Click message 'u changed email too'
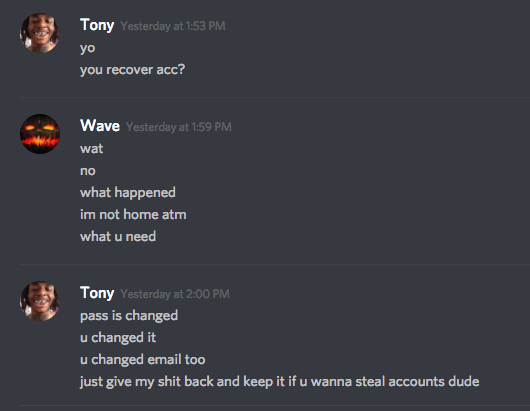The image size is (530, 411). 143,360
